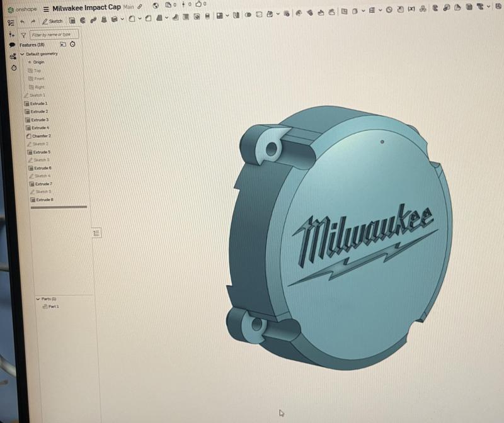Expand the Draft tool dropdown arrow
The width and height of the screenshot is (504, 423).
(x=166, y=18)
